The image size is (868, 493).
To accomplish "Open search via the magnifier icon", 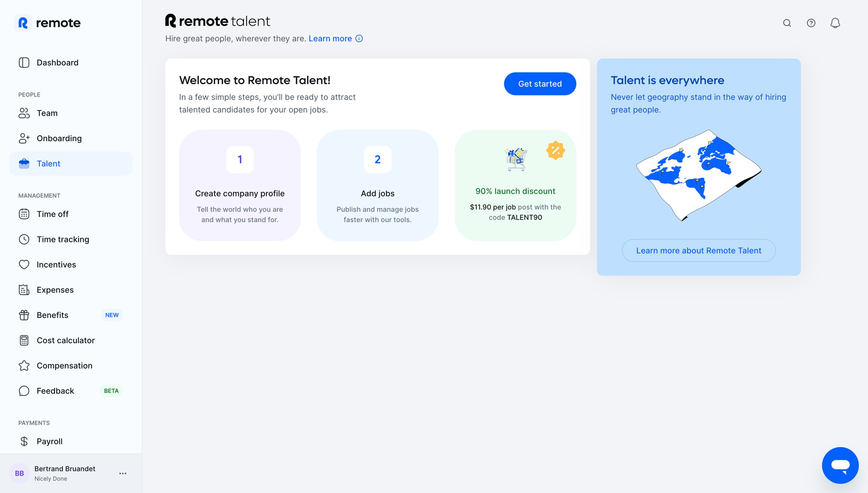I will pyautogui.click(x=787, y=23).
